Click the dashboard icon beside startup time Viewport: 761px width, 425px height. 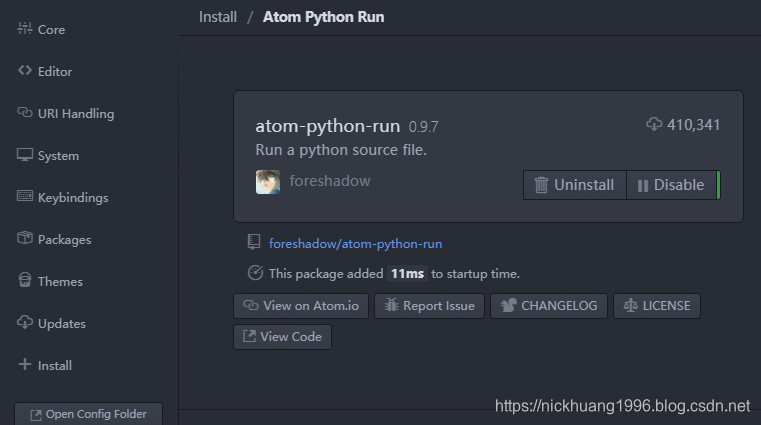(x=255, y=273)
